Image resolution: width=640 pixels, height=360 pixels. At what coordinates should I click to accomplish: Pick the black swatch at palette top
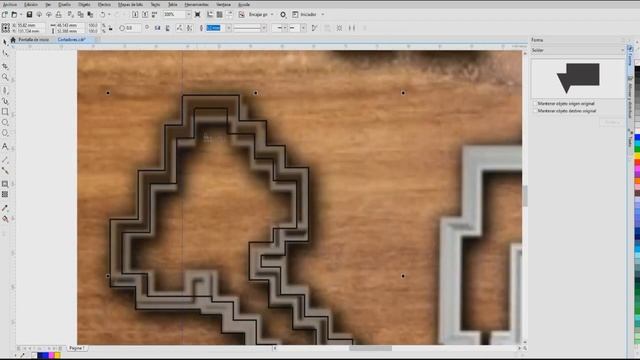coord(637,70)
